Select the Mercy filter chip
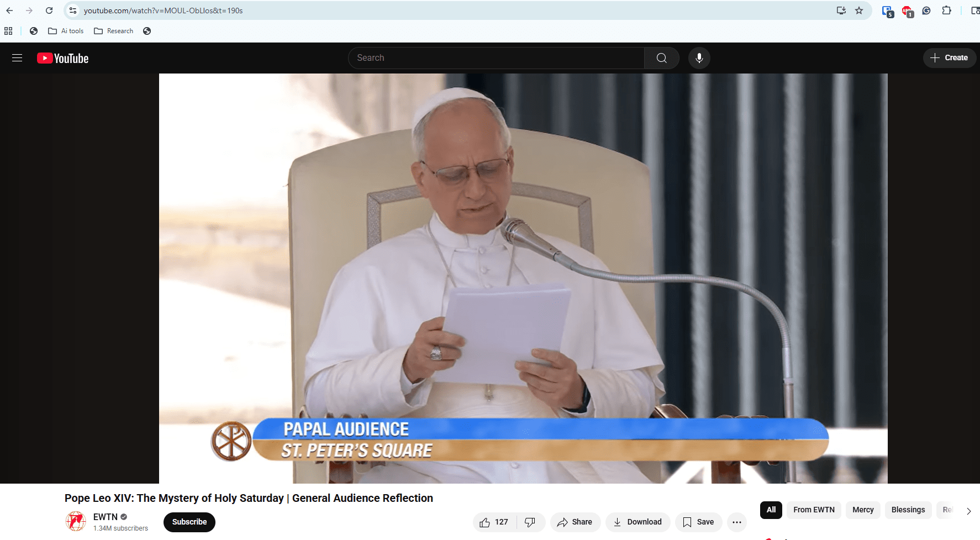The height and width of the screenshot is (540, 980). tap(863, 510)
